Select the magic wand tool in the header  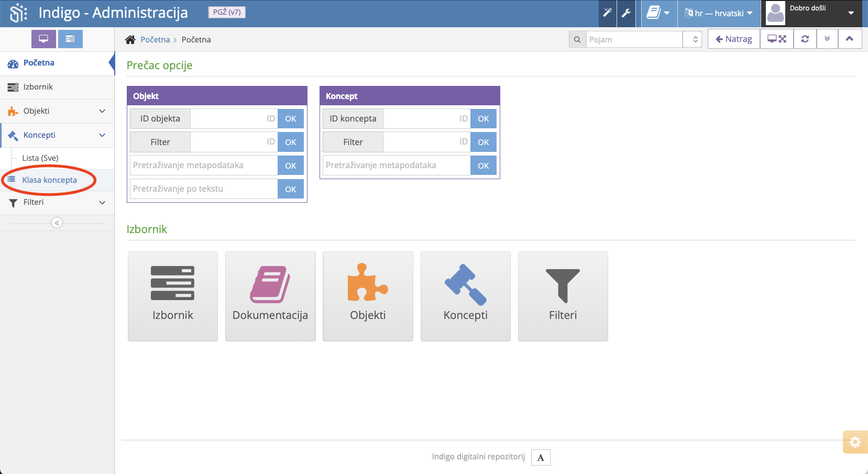coord(607,13)
